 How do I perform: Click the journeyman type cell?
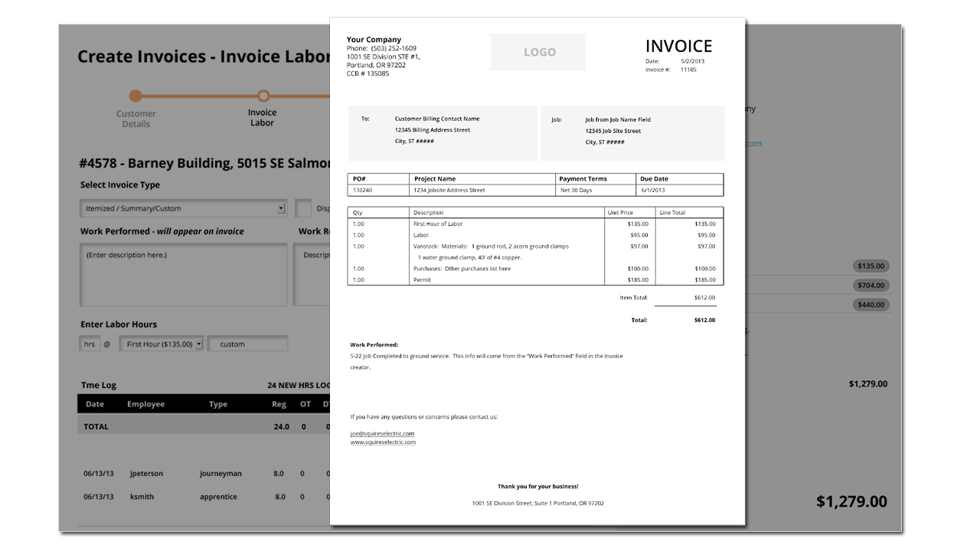point(220,474)
